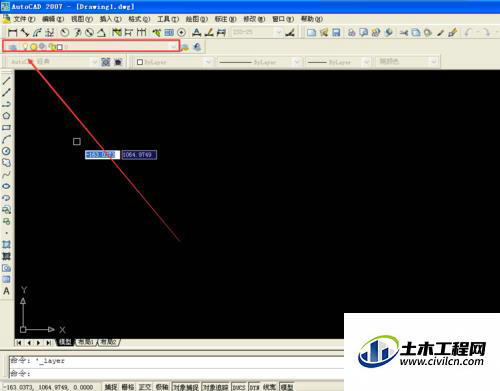
Task: Select the Rectangle draw tool
Action: point(6,128)
